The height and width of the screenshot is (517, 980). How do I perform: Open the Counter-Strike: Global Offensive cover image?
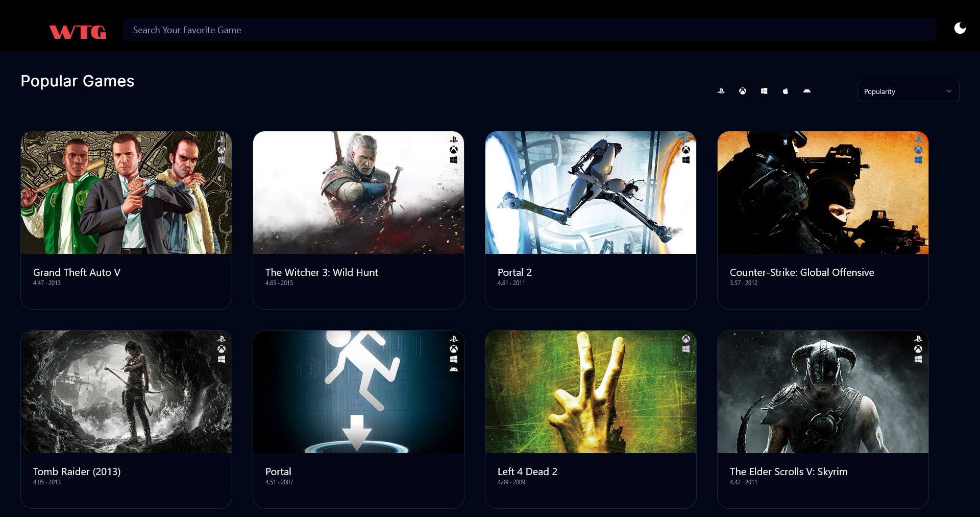click(x=823, y=193)
